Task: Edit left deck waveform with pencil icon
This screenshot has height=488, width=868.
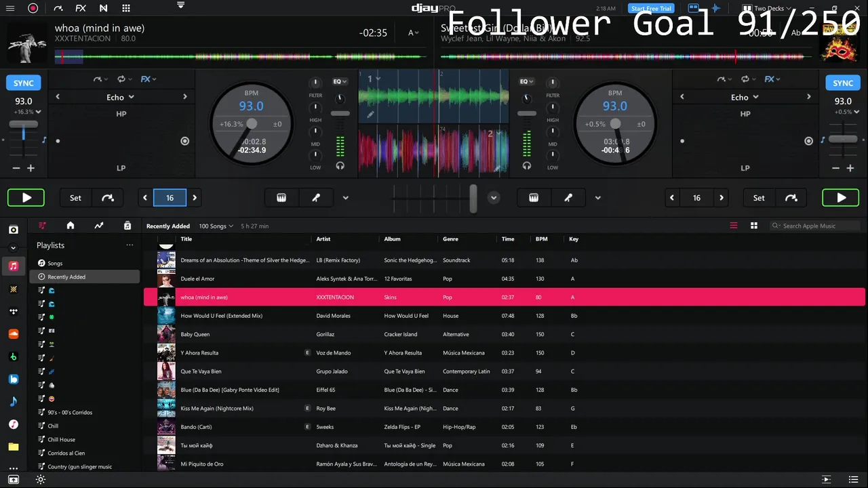Action: (370, 115)
